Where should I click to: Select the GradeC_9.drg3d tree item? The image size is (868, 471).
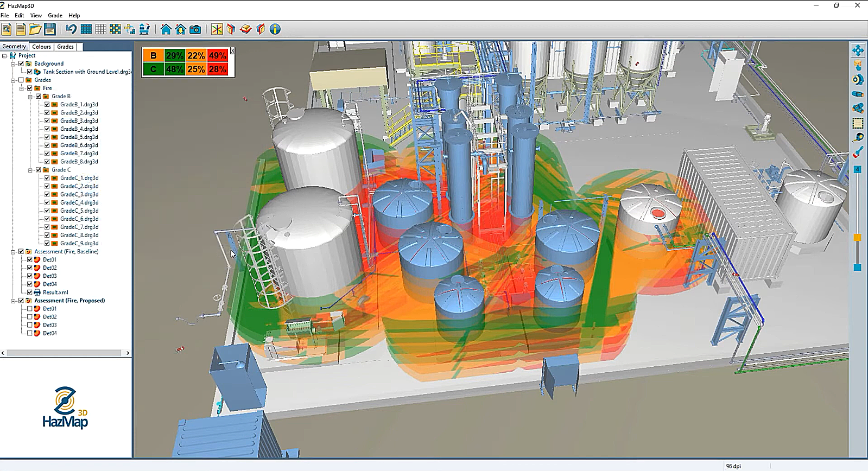(x=79, y=244)
